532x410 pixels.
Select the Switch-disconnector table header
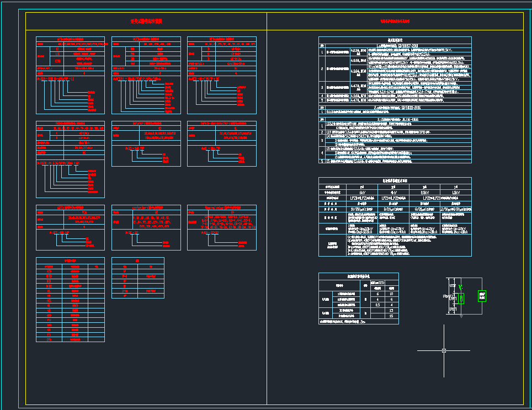(221, 123)
